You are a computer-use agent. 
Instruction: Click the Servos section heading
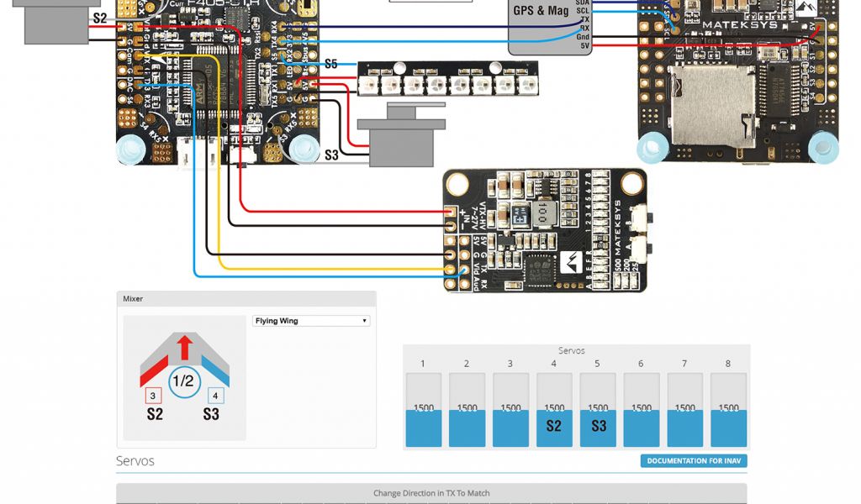click(x=135, y=461)
